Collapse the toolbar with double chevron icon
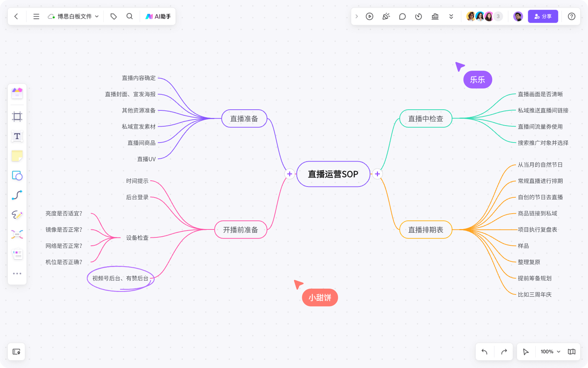This screenshot has width=588, height=368. coord(451,16)
